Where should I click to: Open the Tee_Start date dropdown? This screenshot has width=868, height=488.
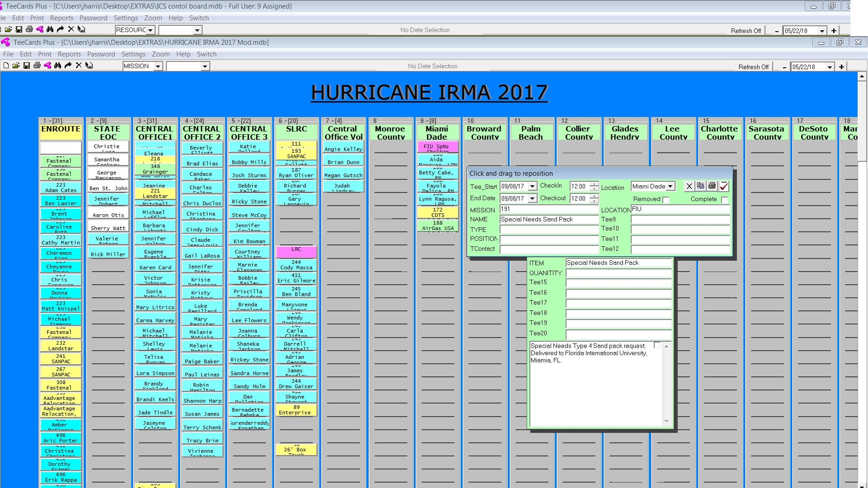point(532,187)
